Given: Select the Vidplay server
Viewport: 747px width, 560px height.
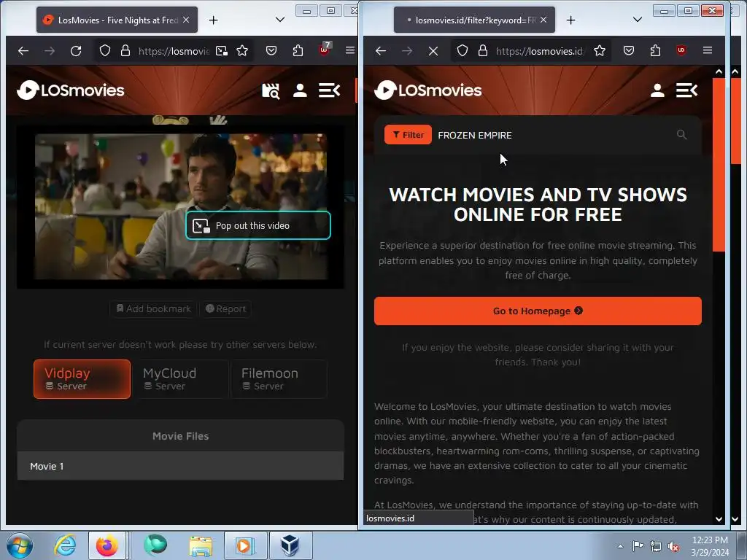Looking at the screenshot, I should coord(82,378).
